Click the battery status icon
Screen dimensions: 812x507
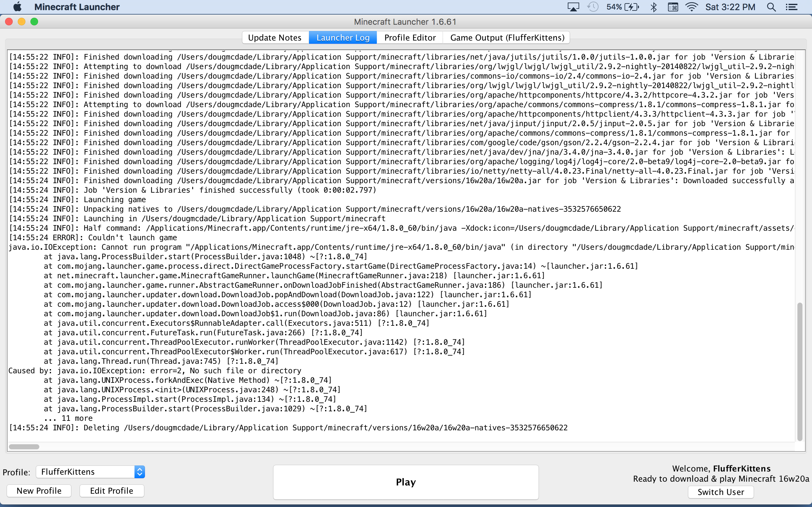pyautogui.click(x=631, y=7)
